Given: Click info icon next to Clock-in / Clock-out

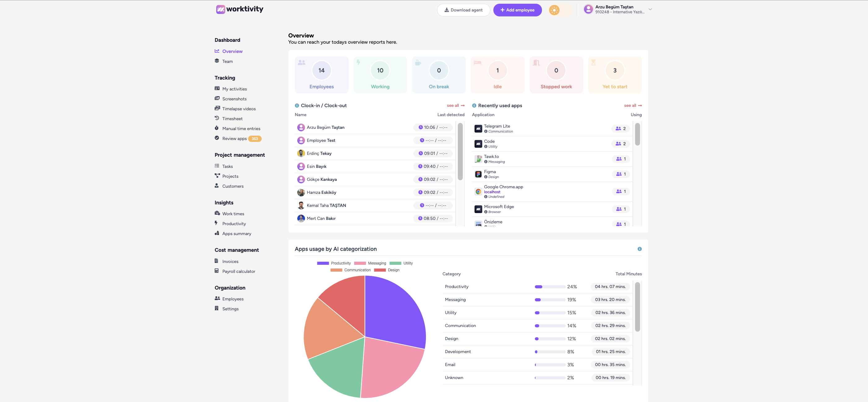Looking at the screenshot, I should pyautogui.click(x=297, y=106).
